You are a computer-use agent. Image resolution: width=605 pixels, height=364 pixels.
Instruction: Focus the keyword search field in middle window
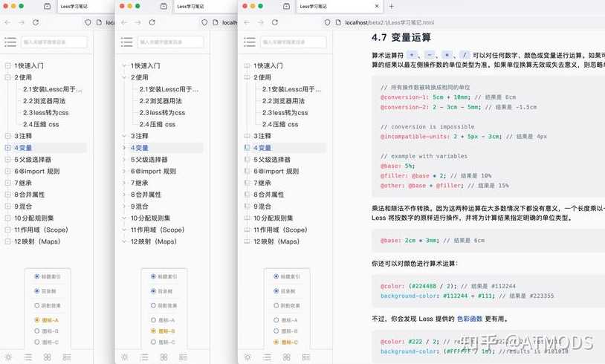(x=170, y=42)
